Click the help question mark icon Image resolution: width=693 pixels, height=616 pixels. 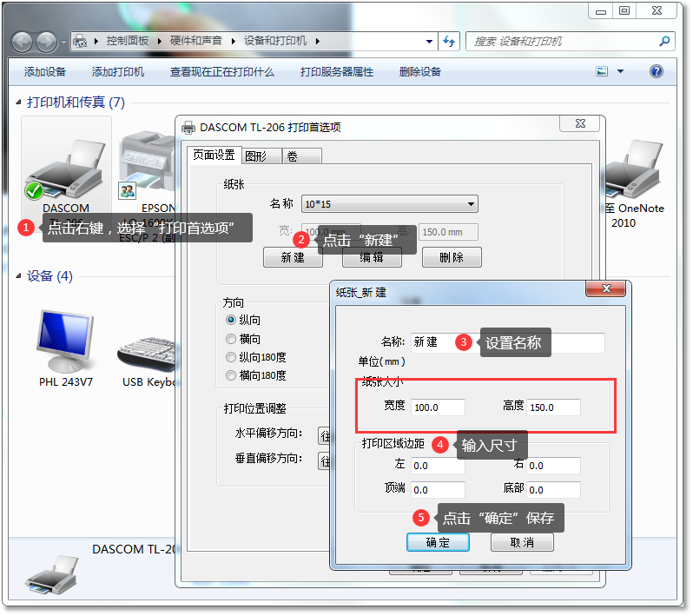click(x=657, y=72)
